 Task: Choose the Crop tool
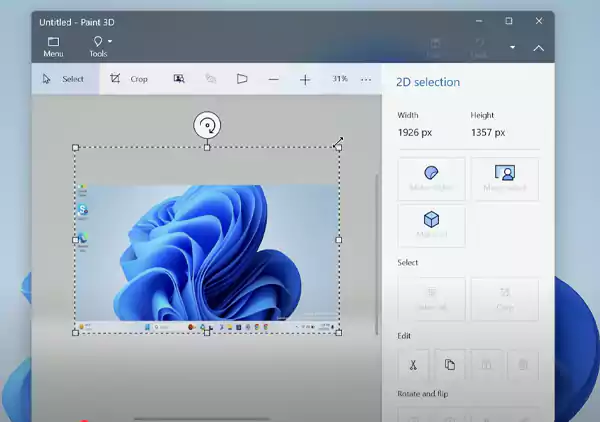click(129, 79)
